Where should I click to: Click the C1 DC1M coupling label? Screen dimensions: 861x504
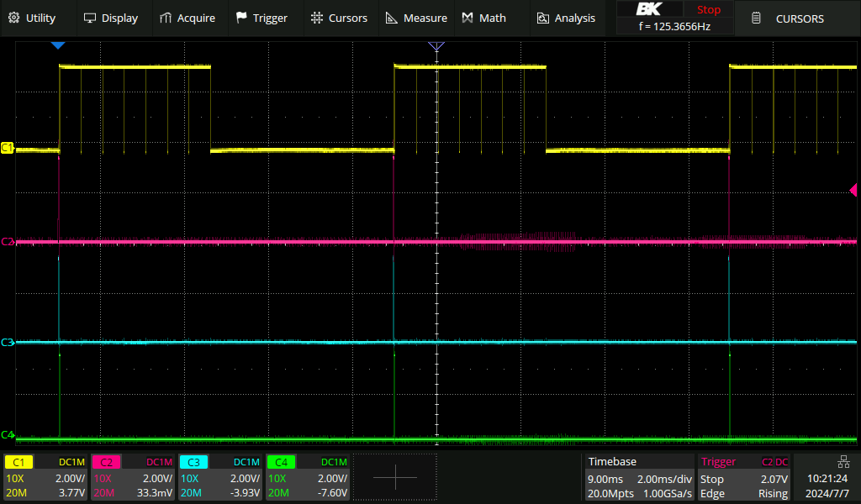[x=72, y=462]
